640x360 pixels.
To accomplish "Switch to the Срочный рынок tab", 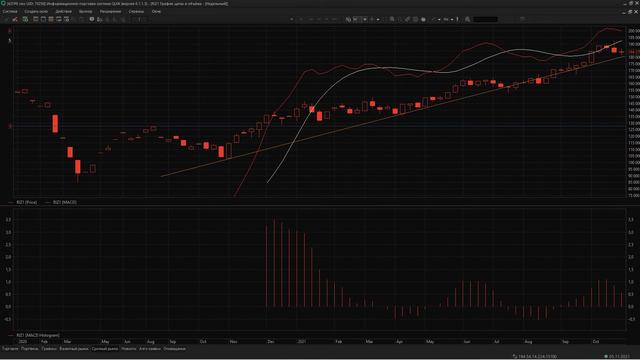I will click(x=105, y=349).
